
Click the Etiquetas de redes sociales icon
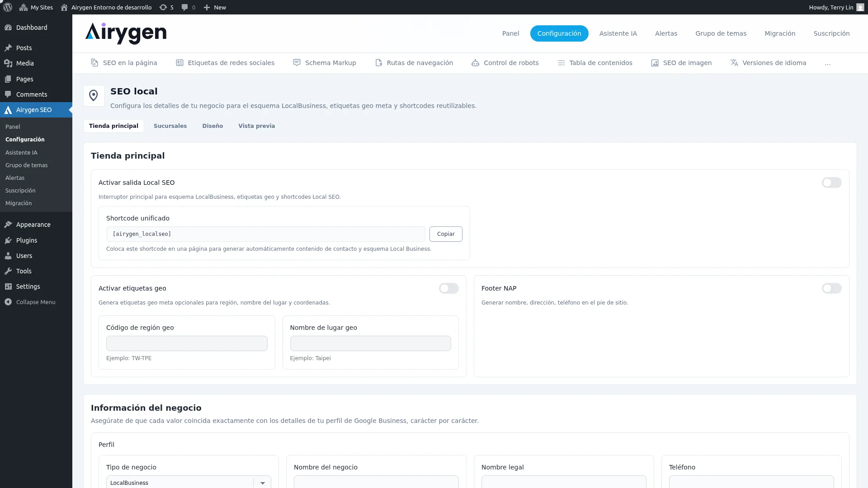(179, 63)
